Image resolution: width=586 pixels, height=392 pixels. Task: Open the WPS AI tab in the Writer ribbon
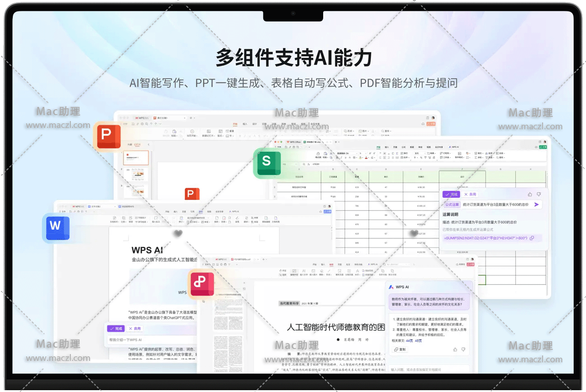click(234, 212)
